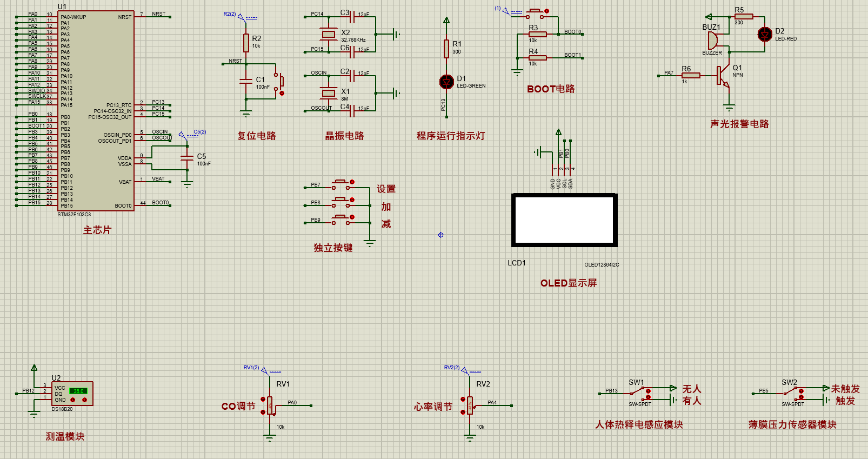Select the U2 DS18B20 sensor

[72, 394]
